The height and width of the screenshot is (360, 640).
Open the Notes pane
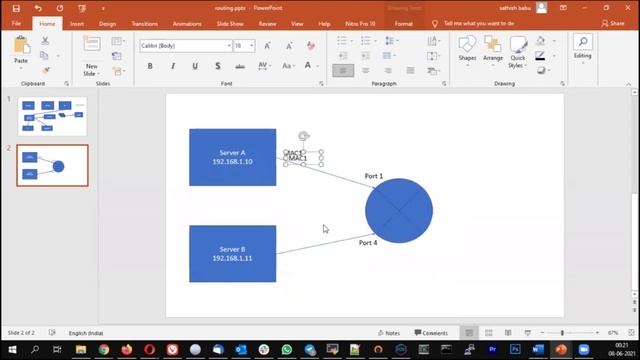click(x=389, y=333)
